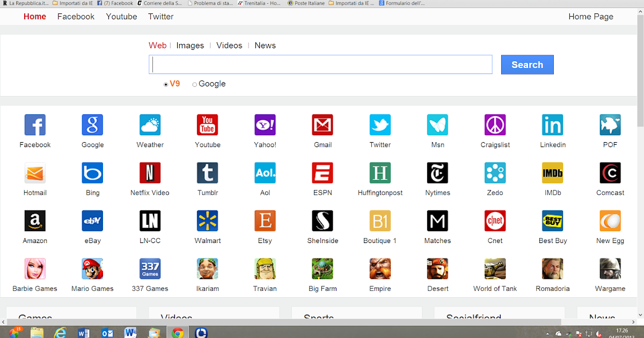Open the Youtube shortcut icon

click(207, 125)
